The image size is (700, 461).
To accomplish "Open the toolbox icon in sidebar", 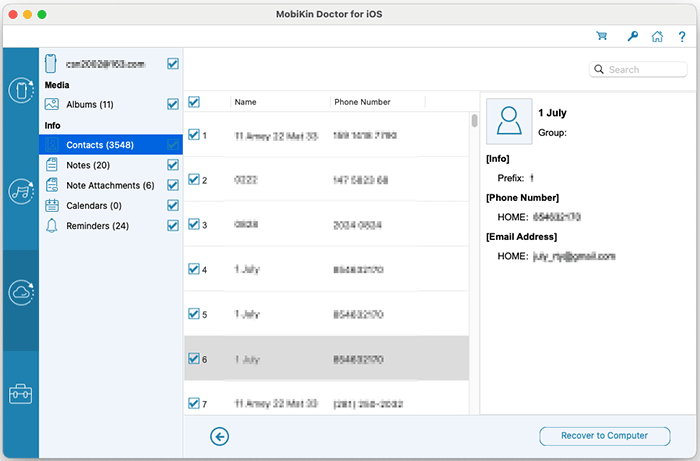I will (x=21, y=394).
